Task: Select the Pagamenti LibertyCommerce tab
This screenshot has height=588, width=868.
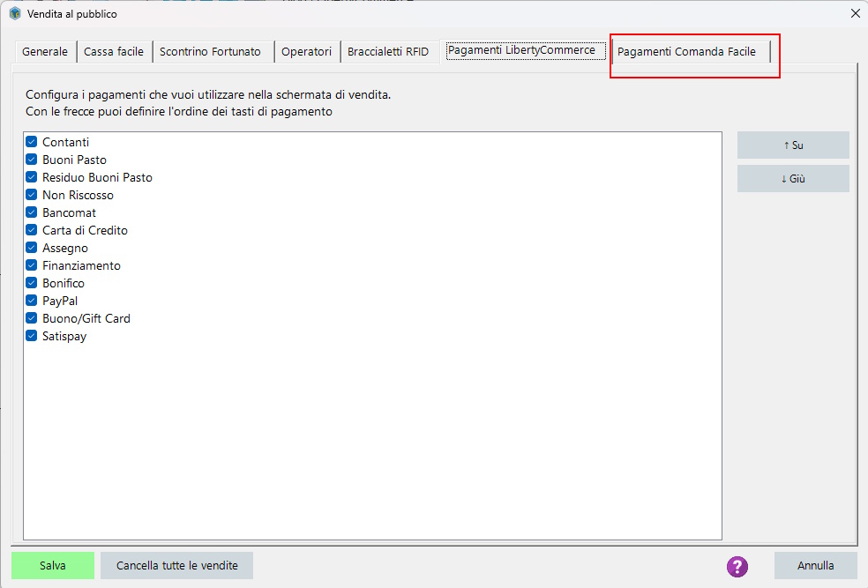Action: click(x=526, y=50)
